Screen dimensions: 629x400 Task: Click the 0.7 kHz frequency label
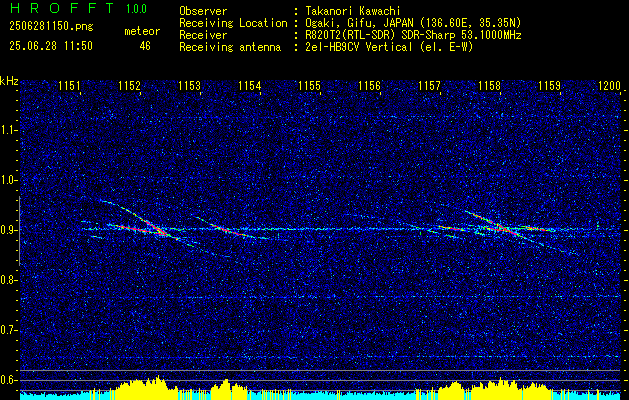(9, 330)
